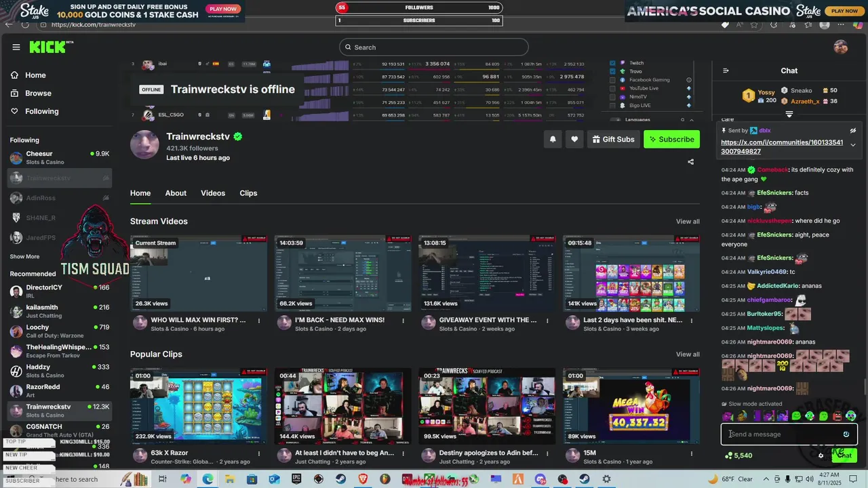Open options for 63k X Razor clip

click(258, 453)
